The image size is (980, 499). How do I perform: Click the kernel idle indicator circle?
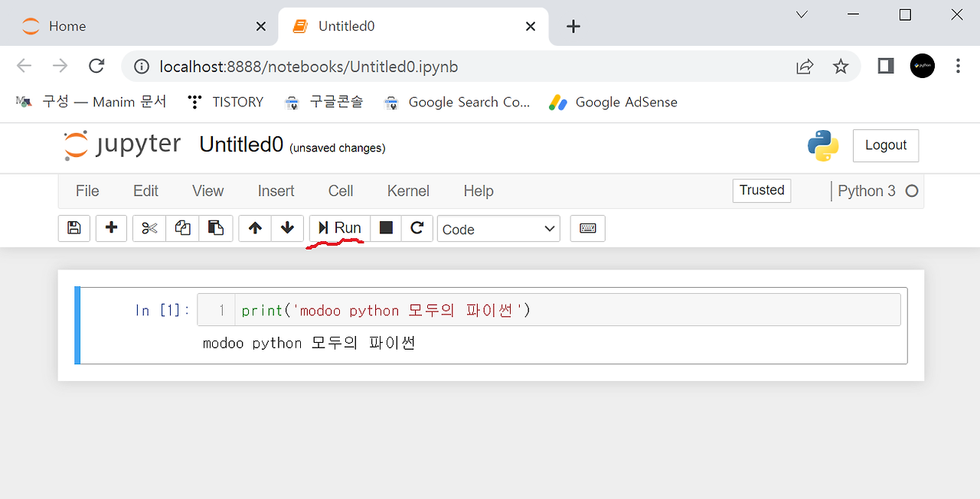tap(912, 191)
